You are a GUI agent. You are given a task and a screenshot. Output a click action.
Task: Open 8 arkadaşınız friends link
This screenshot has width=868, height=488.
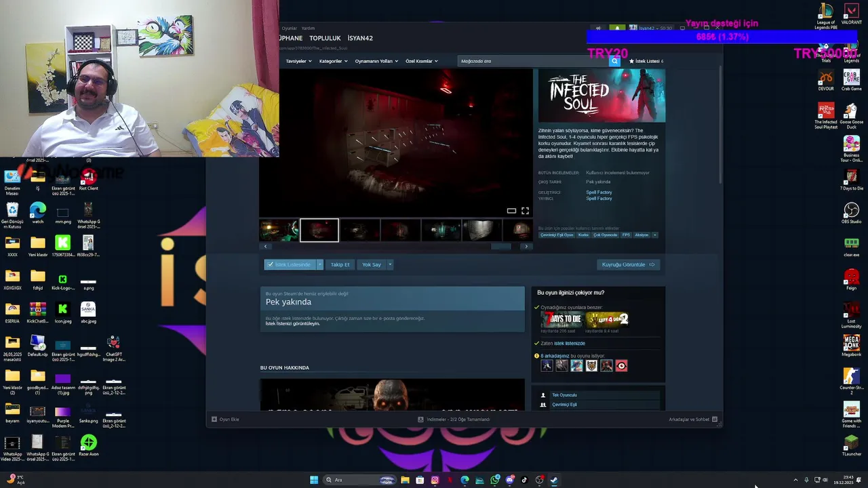(555, 356)
